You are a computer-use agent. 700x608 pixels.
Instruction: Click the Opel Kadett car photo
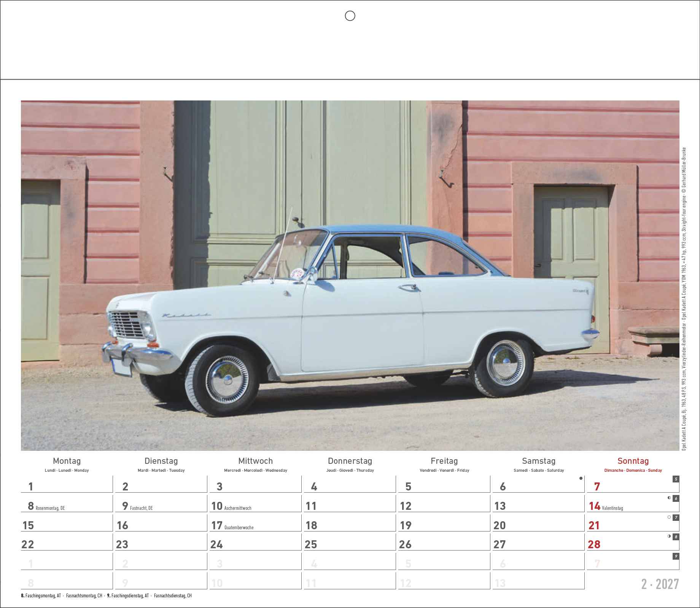point(350,275)
